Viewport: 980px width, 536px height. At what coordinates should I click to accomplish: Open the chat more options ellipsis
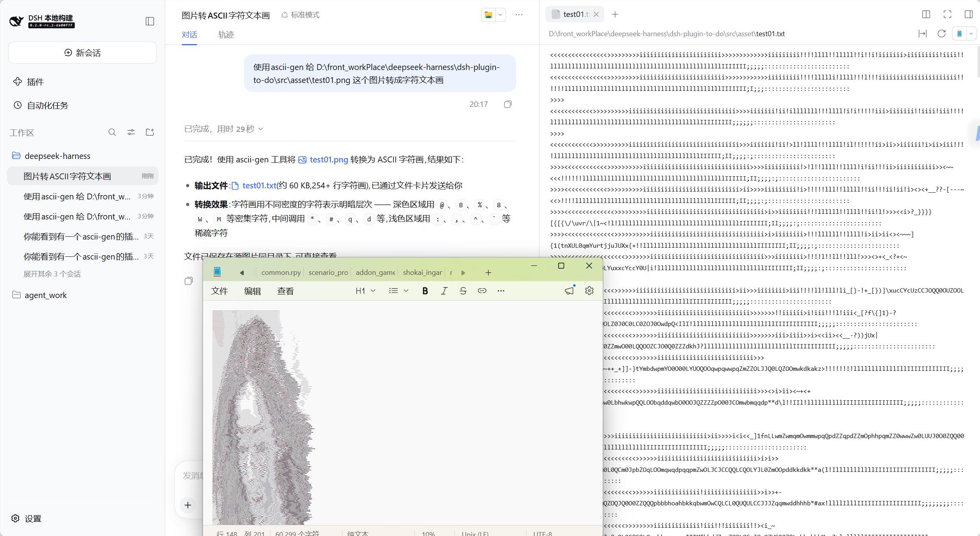click(519, 15)
